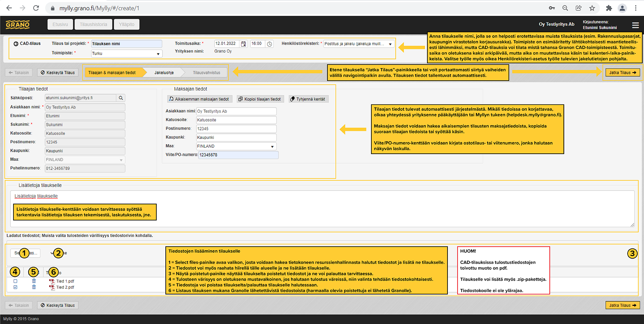
Task: Enable color printing for Tied 1.pdf
Action: [15, 281]
